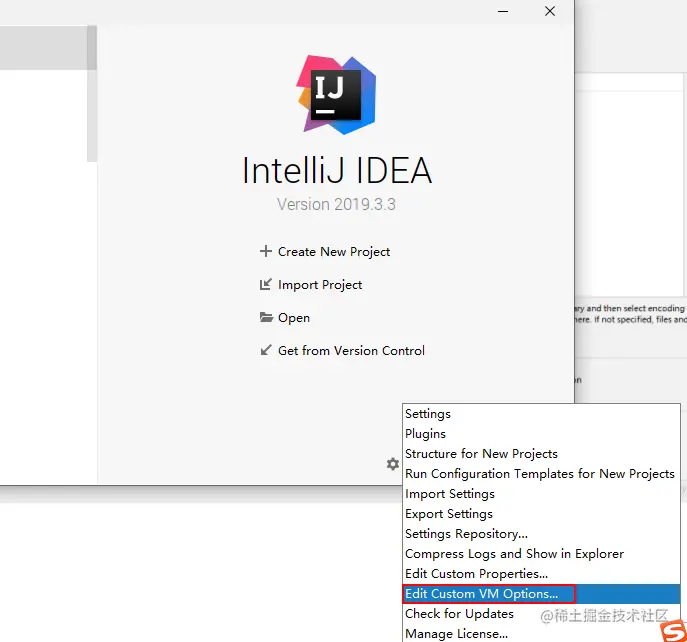687x642 pixels.
Task: Click the Import Project link
Action: (320, 285)
